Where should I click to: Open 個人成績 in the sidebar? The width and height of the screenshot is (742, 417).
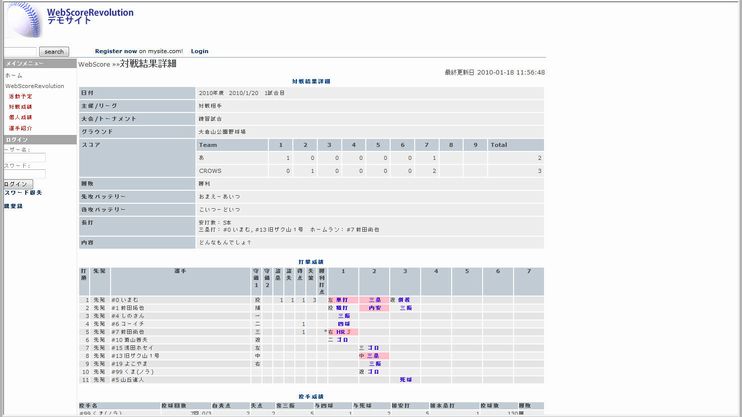click(20, 117)
